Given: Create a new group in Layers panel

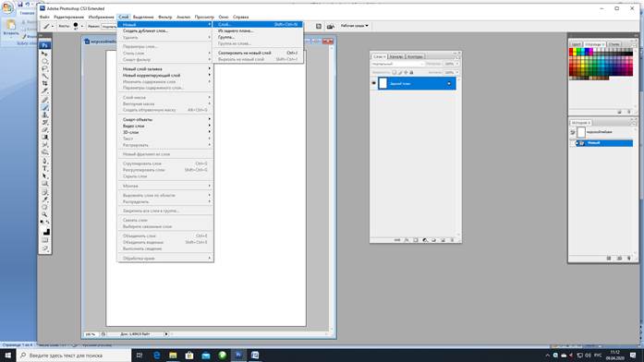Looking at the screenshot, I should (x=433, y=240).
